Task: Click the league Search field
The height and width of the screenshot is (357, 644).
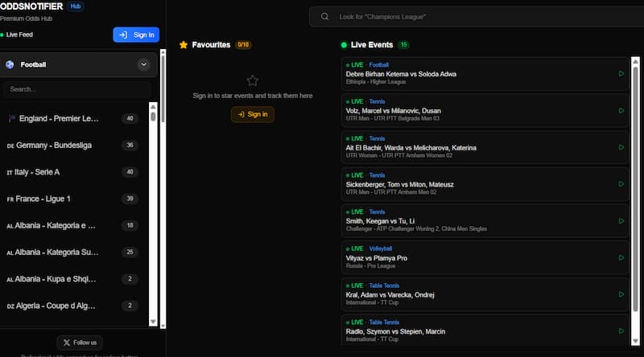Action: (77, 89)
